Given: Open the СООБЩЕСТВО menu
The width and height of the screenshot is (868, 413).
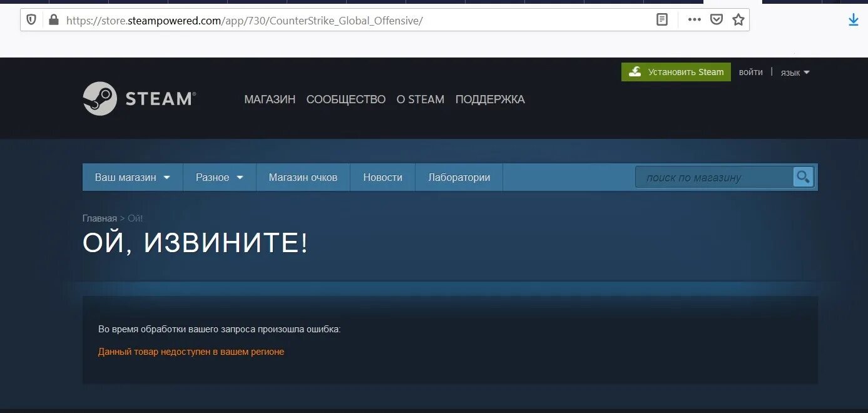Looking at the screenshot, I should click(x=346, y=99).
